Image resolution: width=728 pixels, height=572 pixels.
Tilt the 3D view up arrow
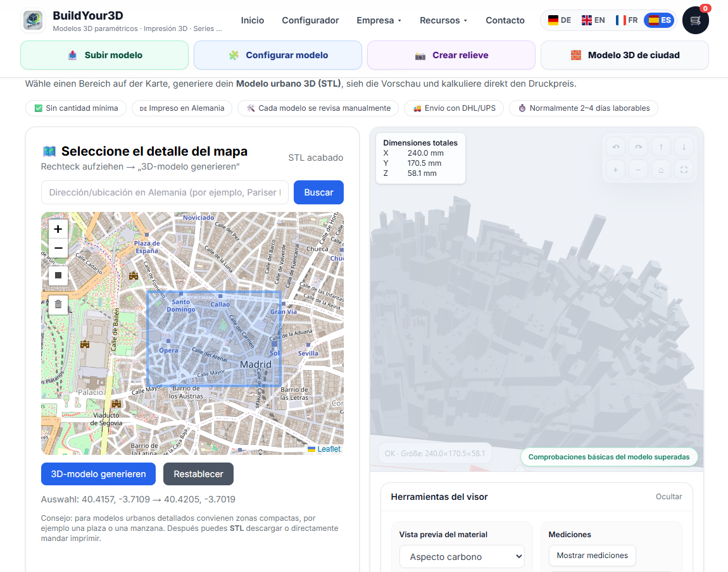(661, 147)
